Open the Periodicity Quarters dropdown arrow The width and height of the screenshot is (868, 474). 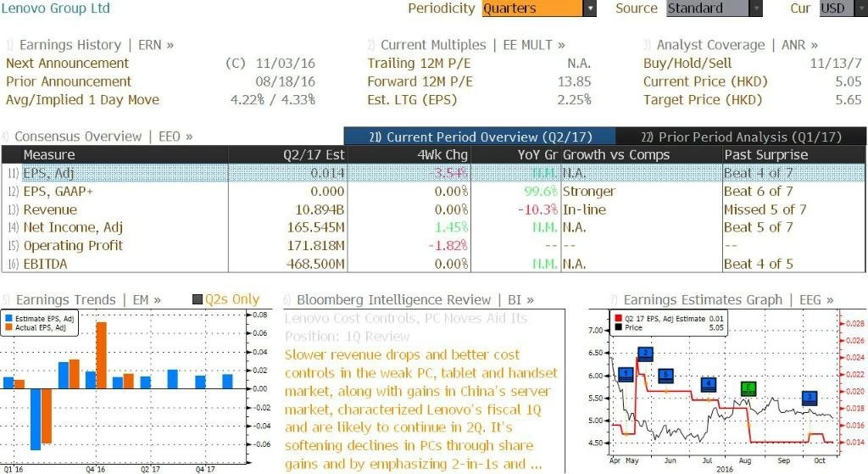point(590,8)
